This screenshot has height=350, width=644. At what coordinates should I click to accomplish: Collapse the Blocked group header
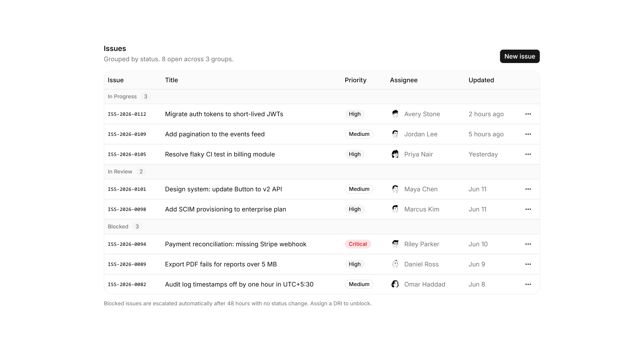(322, 227)
